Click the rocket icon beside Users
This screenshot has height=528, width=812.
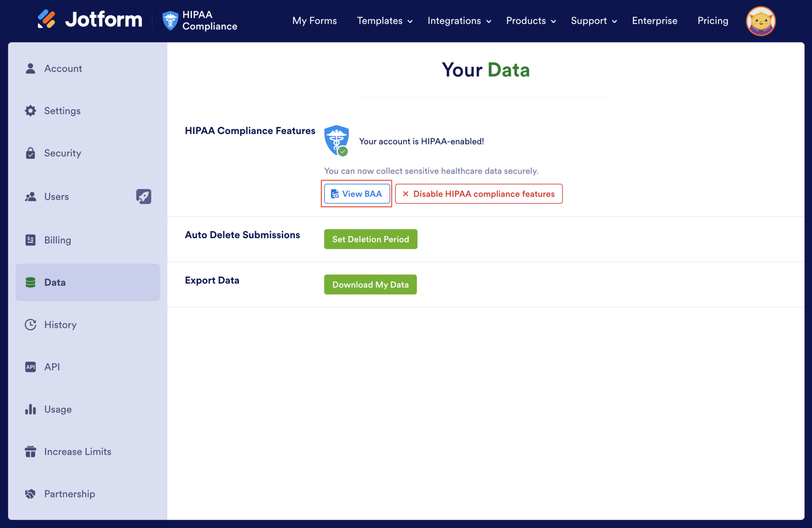tap(144, 197)
